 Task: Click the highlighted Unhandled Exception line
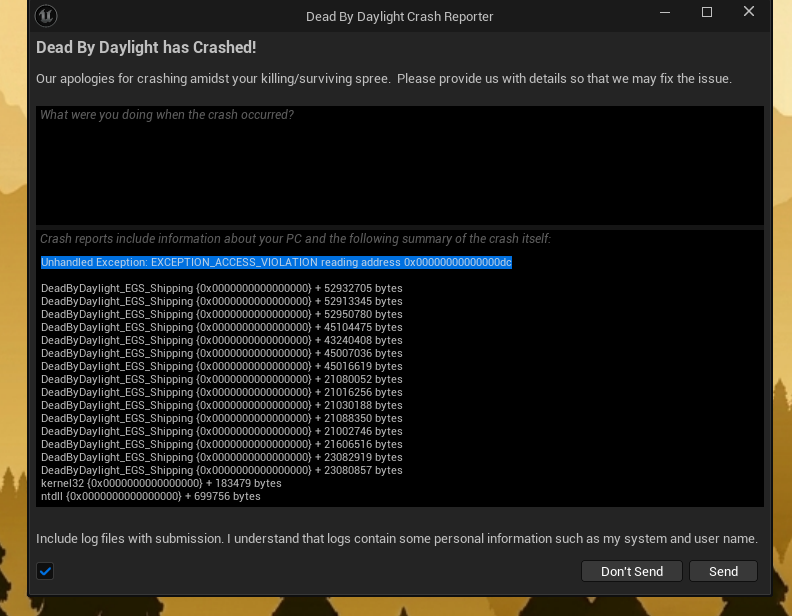pos(276,263)
